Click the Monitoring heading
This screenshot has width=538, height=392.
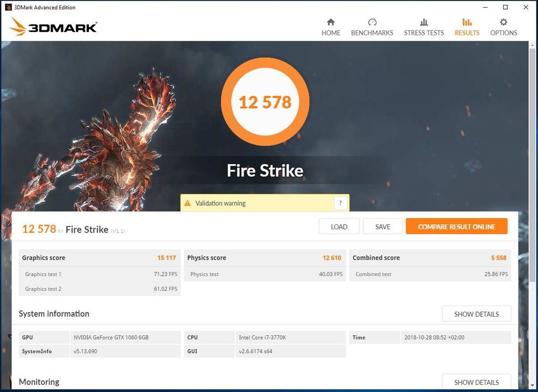point(39,382)
